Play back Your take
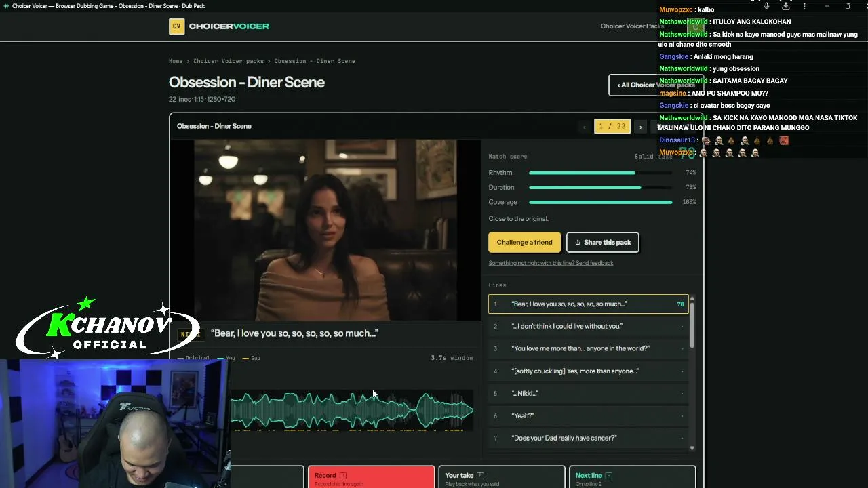The image size is (868, 488). (502, 476)
